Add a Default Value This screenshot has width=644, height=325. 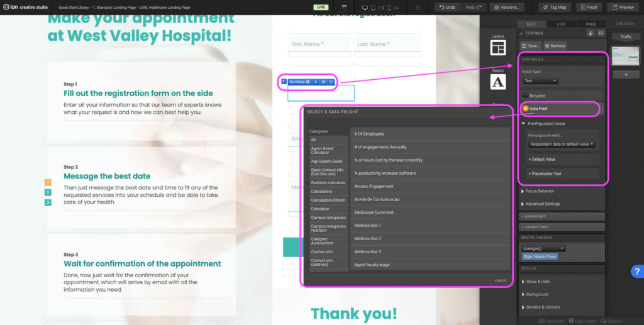(x=562, y=159)
